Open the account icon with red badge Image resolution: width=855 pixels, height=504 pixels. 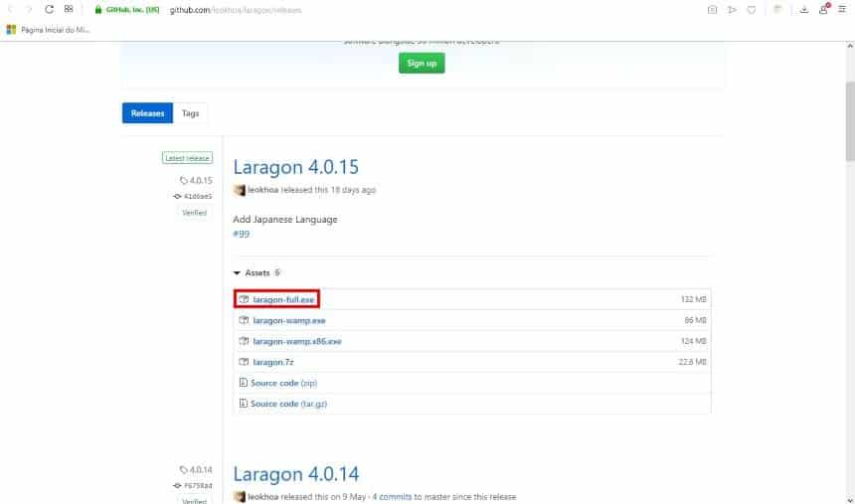(823, 9)
